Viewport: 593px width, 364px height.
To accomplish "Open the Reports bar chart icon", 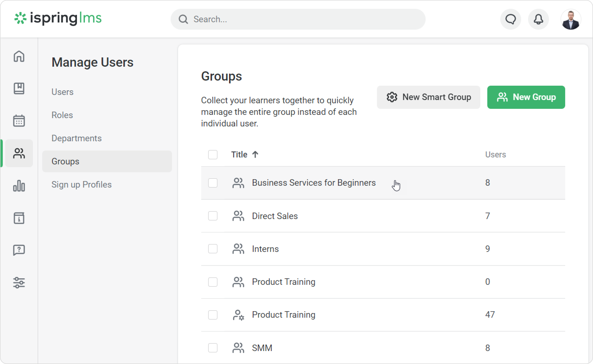I will pyautogui.click(x=19, y=186).
